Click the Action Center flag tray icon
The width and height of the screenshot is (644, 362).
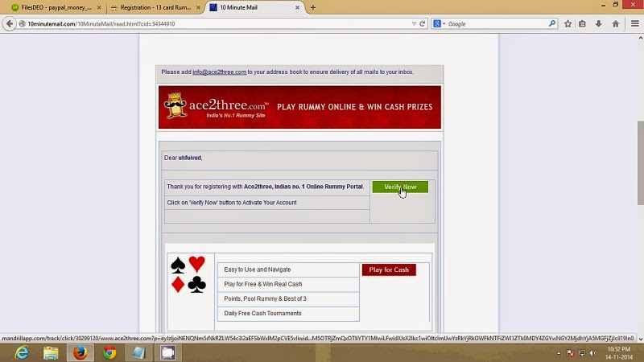570,353
